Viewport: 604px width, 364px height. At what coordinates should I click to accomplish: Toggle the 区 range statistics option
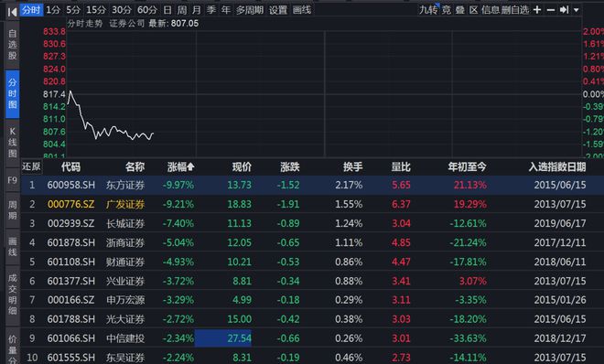(473, 10)
